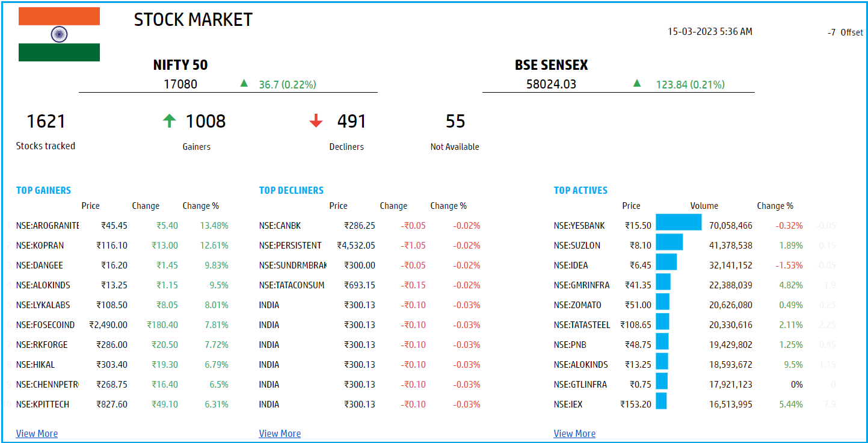
Task: Open View More under Top Actives
Action: pos(574,433)
